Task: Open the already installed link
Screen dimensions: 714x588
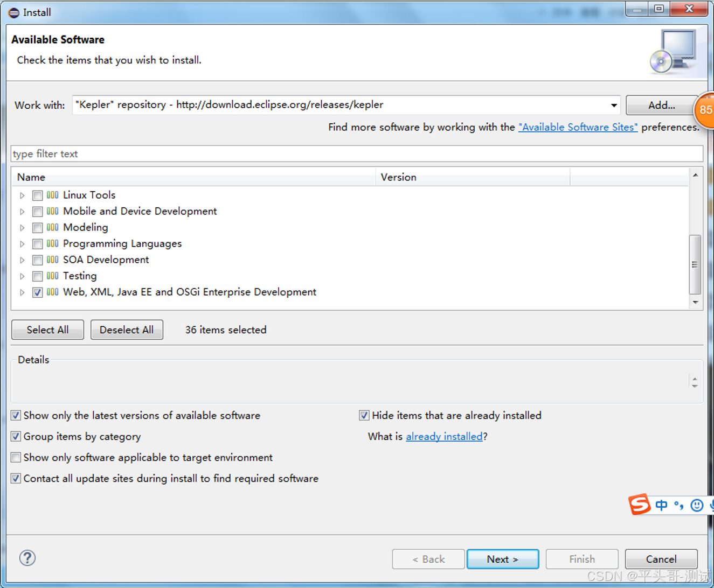Action: coord(444,436)
